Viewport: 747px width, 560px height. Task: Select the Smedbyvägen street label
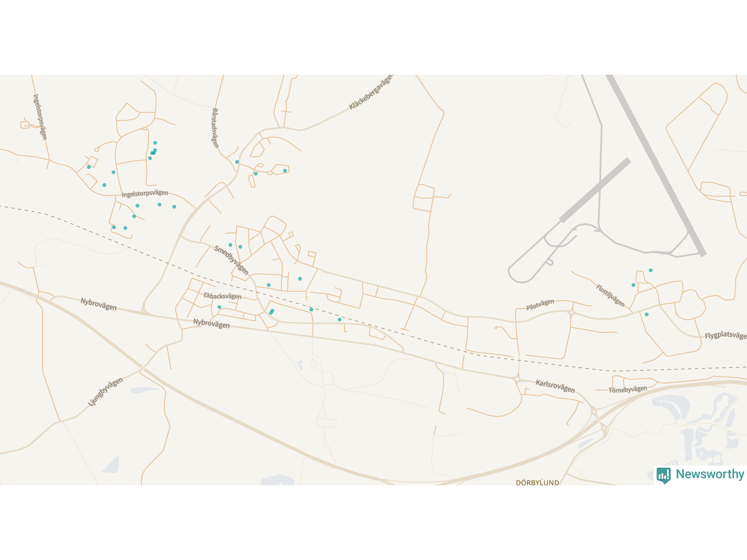pos(231,260)
